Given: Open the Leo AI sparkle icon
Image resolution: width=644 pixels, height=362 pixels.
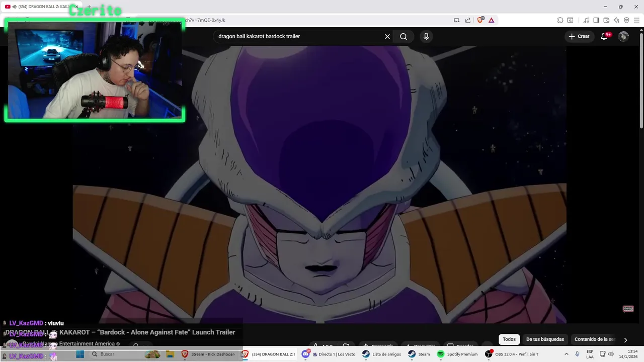Looking at the screenshot, I should (616, 20).
